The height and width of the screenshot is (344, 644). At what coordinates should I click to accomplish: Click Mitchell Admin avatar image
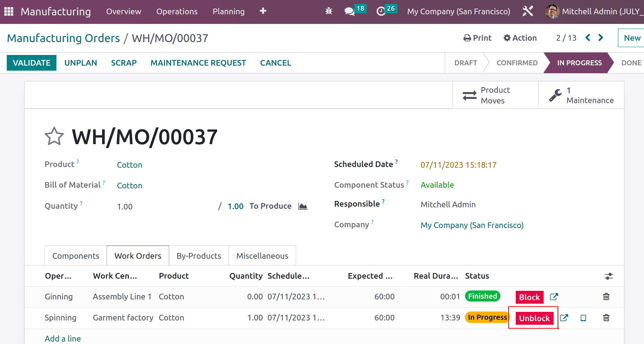[552, 11]
